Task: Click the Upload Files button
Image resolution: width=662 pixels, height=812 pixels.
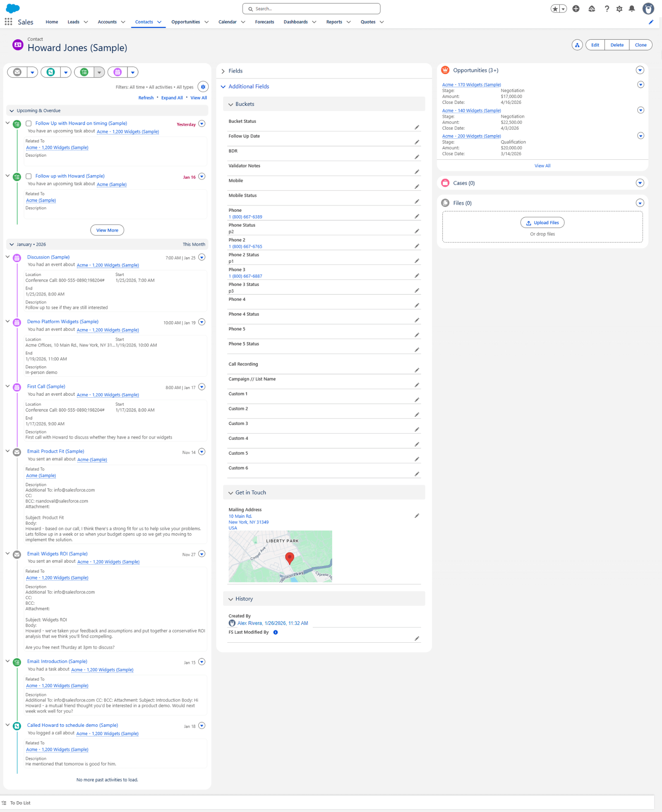Action: tap(542, 223)
